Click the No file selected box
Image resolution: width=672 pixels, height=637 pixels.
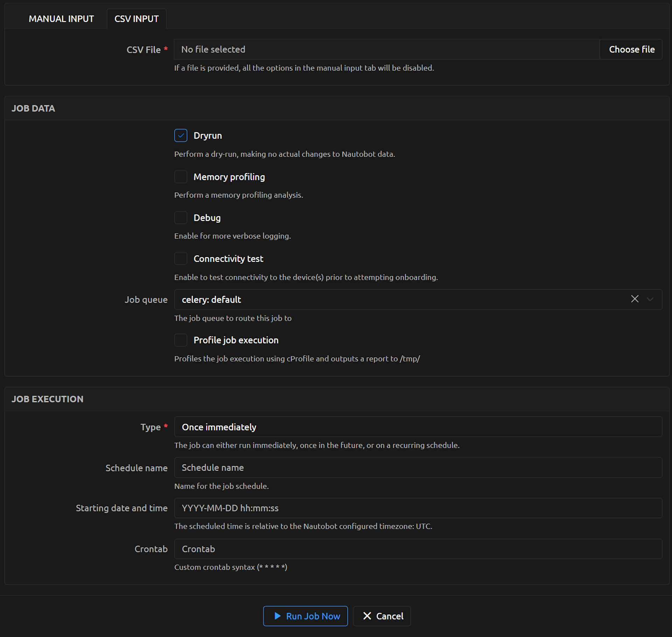[x=386, y=49]
